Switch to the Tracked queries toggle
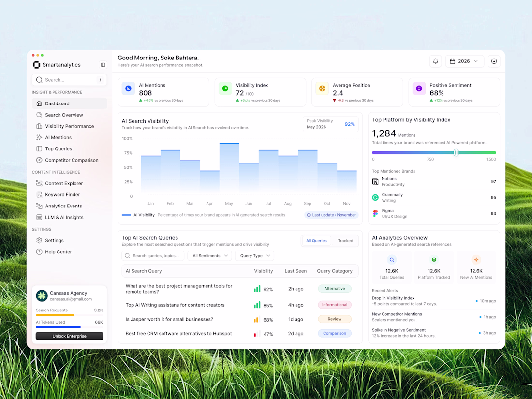This screenshot has width=532, height=399. [345, 241]
